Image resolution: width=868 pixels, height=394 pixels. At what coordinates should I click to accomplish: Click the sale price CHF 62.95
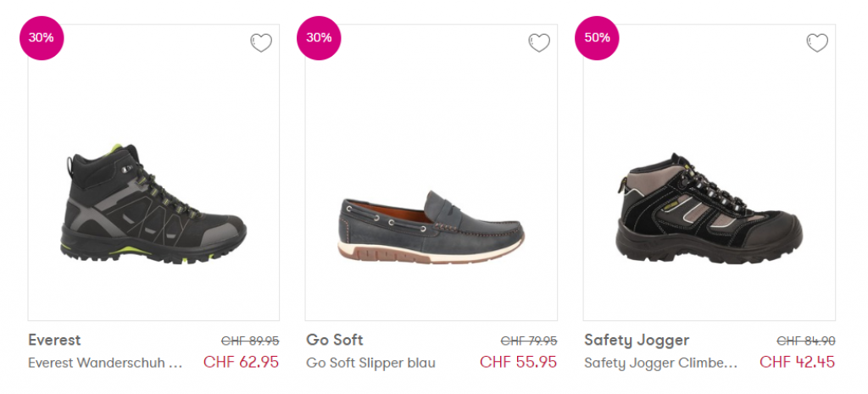click(241, 363)
